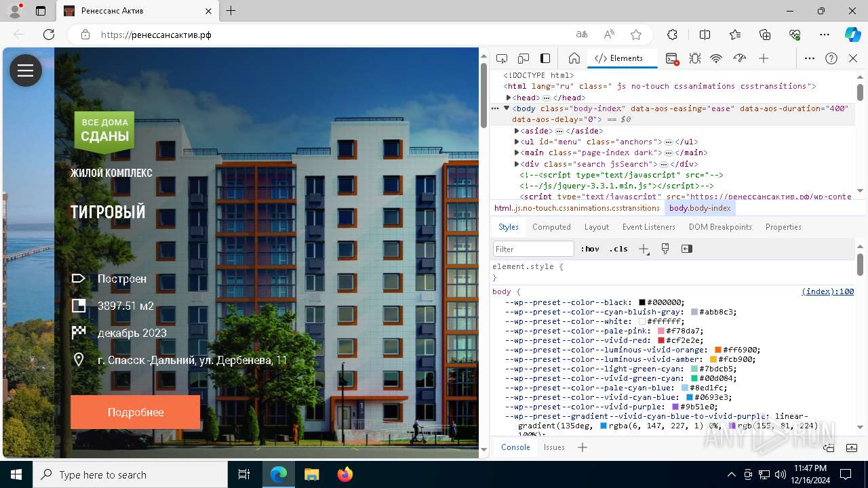Viewport: 868px width, 488px height.
Task: Open actions dots beside body node
Action: tap(495, 108)
